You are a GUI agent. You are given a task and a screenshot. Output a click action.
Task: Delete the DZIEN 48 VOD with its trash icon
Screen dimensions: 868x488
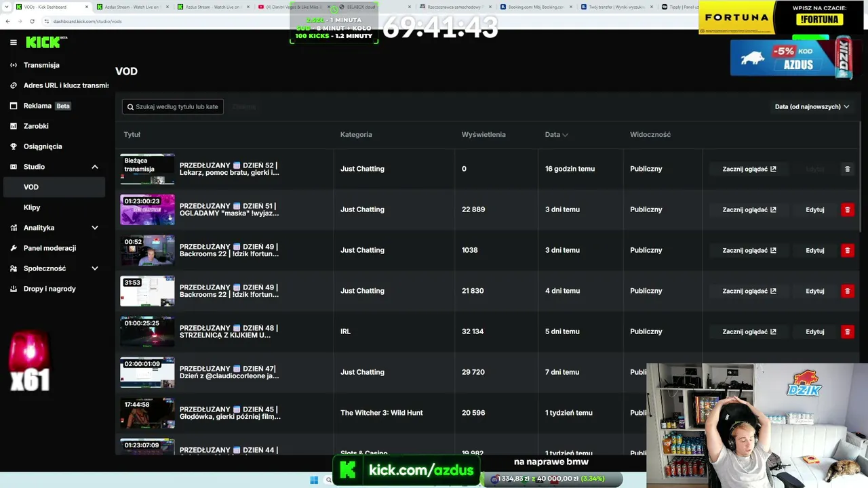pos(847,331)
